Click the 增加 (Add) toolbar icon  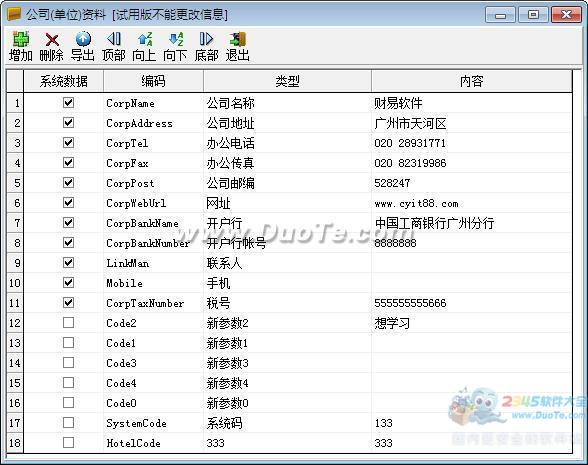pos(21,39)
